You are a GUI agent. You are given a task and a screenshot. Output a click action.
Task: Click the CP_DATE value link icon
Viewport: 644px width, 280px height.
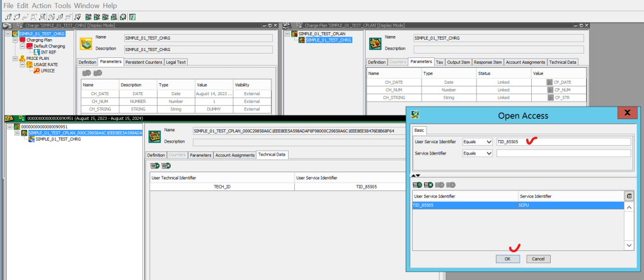549,83
